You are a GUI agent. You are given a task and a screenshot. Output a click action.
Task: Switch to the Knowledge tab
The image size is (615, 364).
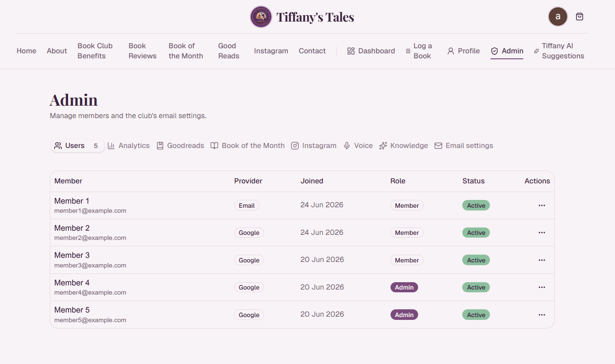coord(403,146)
